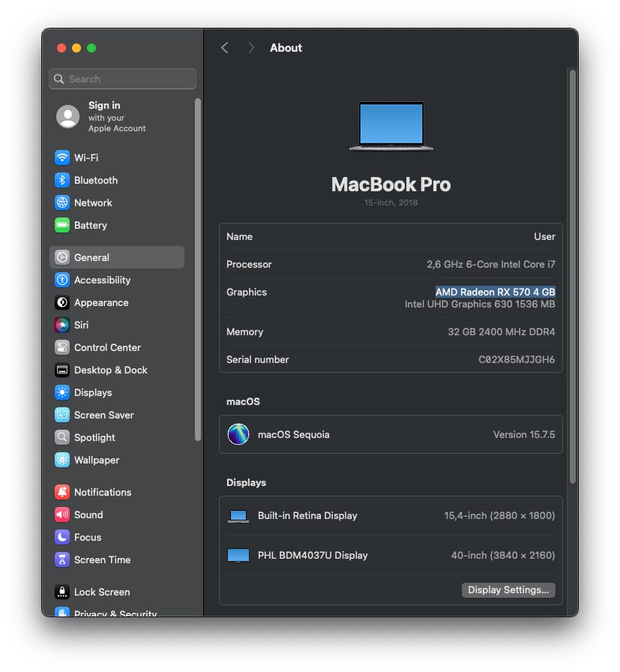Click the About title in toolbar
This screenshot has width=620, height=672.
[x=286, y=47]
